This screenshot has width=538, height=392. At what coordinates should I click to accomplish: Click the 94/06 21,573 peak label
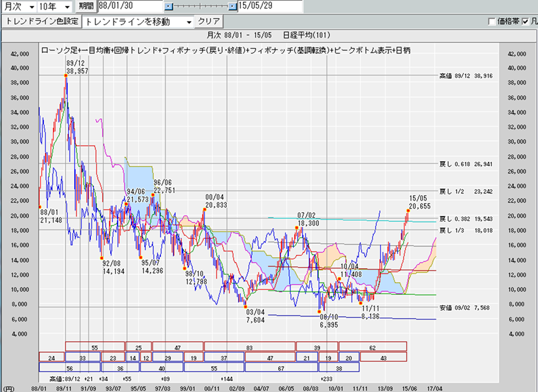[138, 195]
